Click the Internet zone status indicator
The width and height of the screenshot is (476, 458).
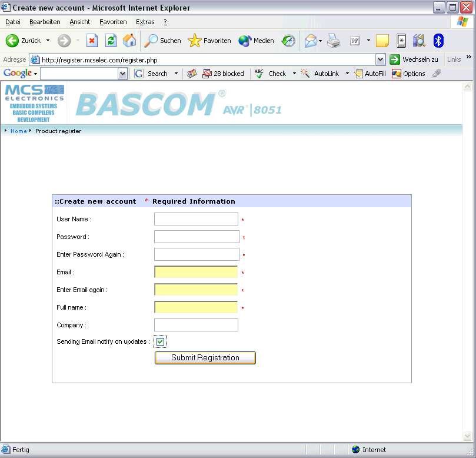pos(369,450)
